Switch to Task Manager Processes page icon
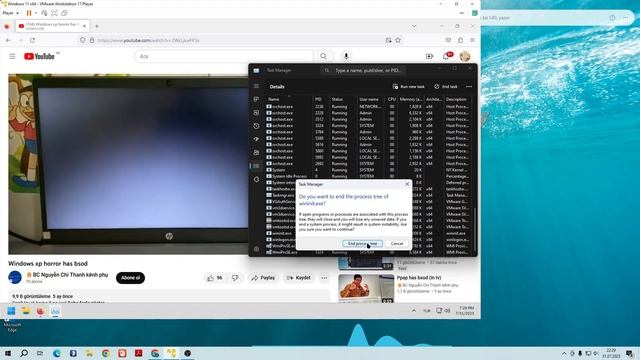The height and width of the screenshot is (360, 640). 256,99
